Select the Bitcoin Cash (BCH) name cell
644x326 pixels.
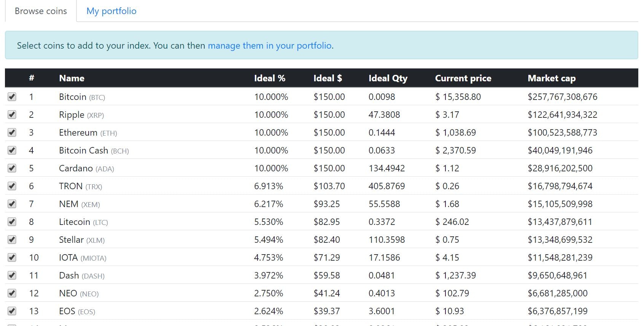click(x=94, y=150)
